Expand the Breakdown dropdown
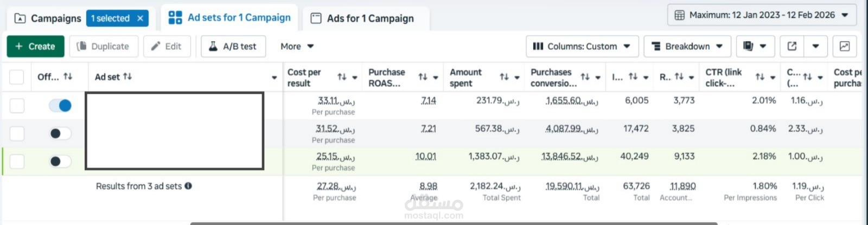The image size is (868, 225). click(687, 47)
